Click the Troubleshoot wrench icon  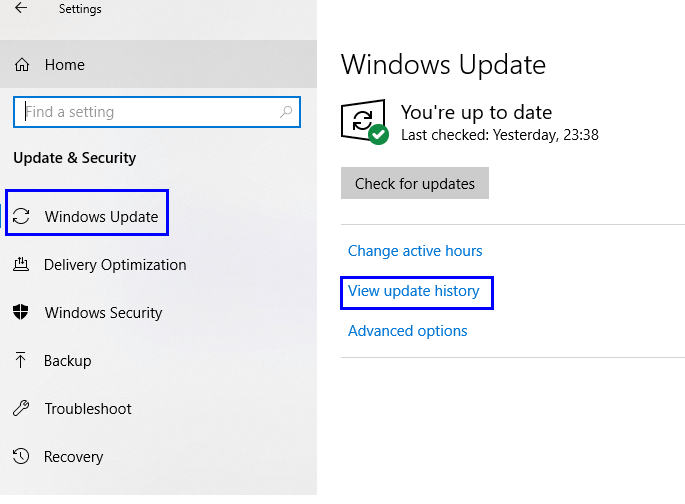pos(21,408)
